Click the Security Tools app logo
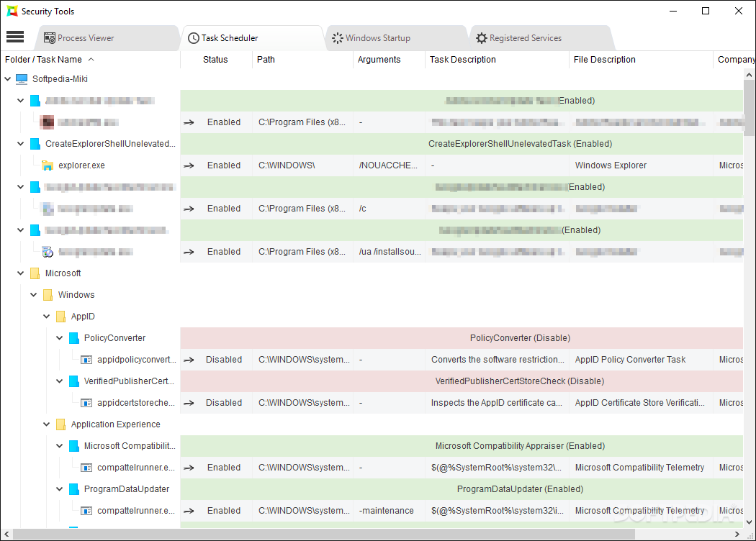756x541 pixels. [12, 11]
